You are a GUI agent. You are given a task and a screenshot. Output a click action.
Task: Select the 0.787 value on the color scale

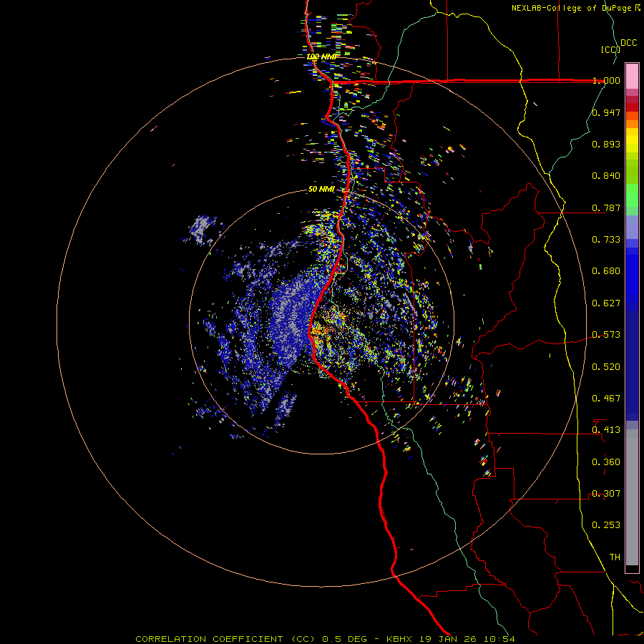coord(606,208)
